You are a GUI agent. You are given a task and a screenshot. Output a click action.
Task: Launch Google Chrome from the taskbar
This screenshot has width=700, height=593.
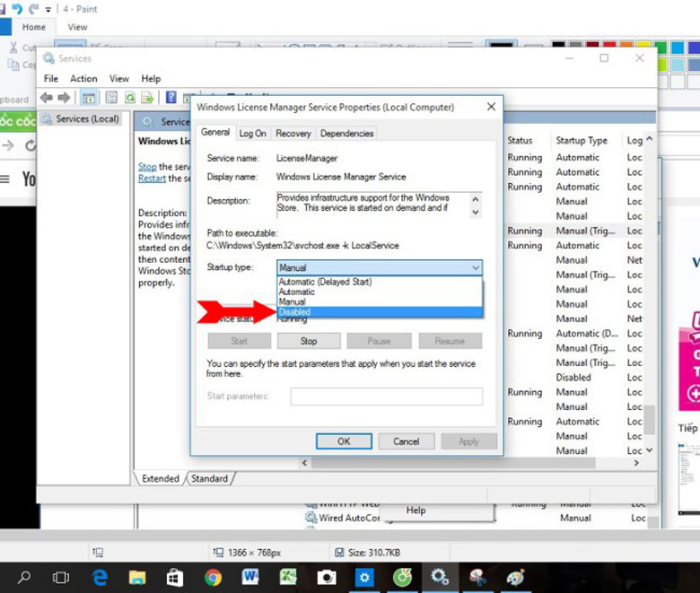pos(213,578)
